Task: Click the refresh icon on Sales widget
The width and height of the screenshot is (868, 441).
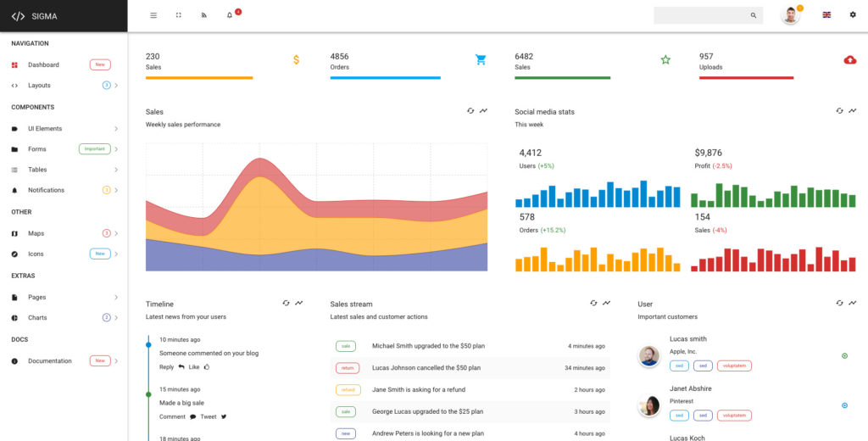Action: (470, 111)
